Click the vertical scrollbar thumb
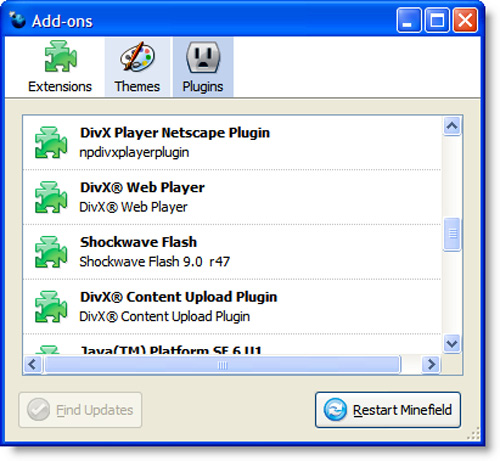This screenshot has width=500, height=461. pos(452,234)
